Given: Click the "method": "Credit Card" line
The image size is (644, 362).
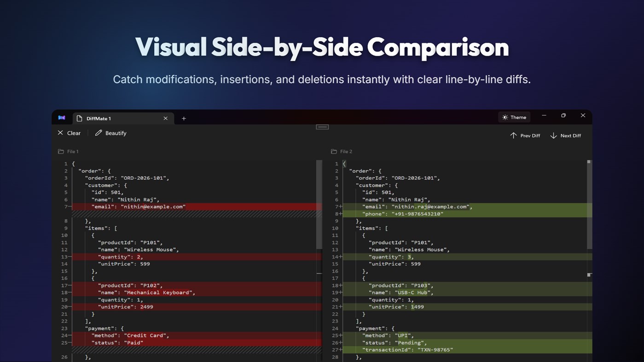Looking at the screenshot, I should point(197,335).
